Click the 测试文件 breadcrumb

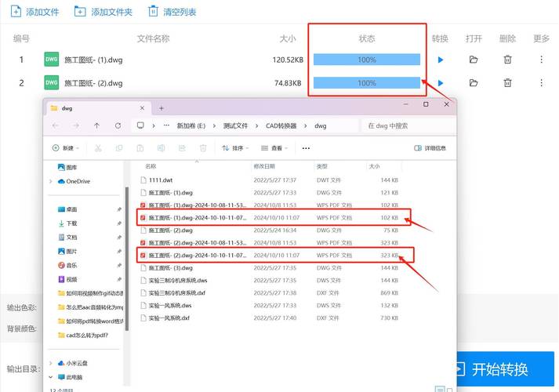click(x=235, y=125)
